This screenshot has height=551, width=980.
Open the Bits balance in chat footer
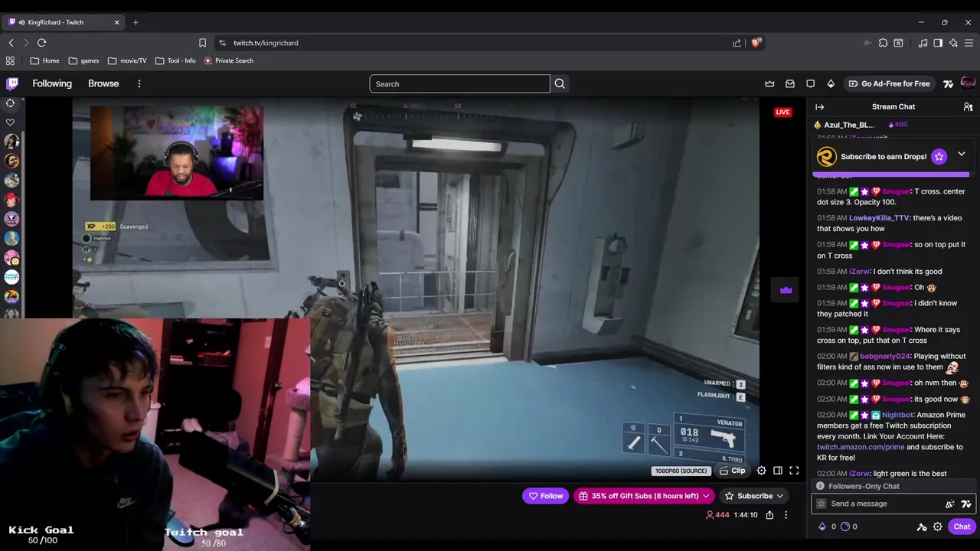click(x=828, y=527)
